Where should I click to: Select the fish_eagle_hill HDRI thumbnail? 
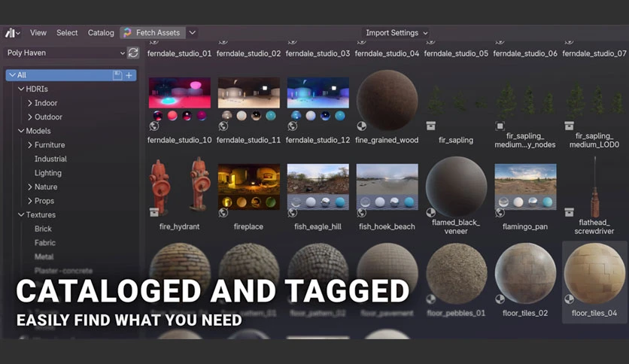pyautogui.click(x=318, y=187)
